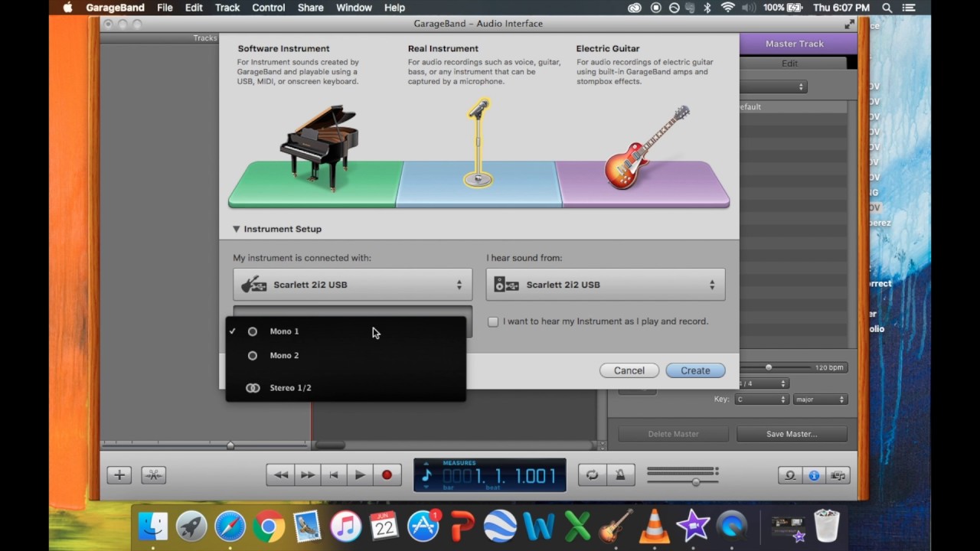Choose Mono 1 input channel

tap(345, 331)
